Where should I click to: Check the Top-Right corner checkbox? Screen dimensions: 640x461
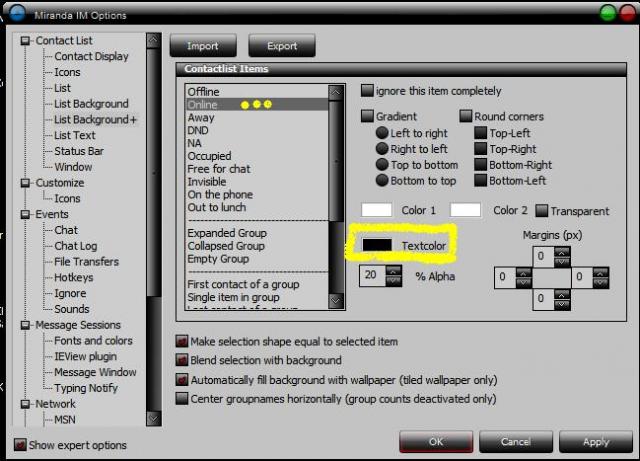[480, 149]
